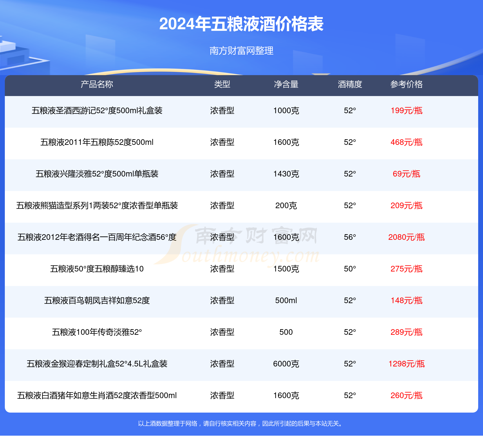
Task: Click the 酒精度 column header
Action: pos(350,84)
